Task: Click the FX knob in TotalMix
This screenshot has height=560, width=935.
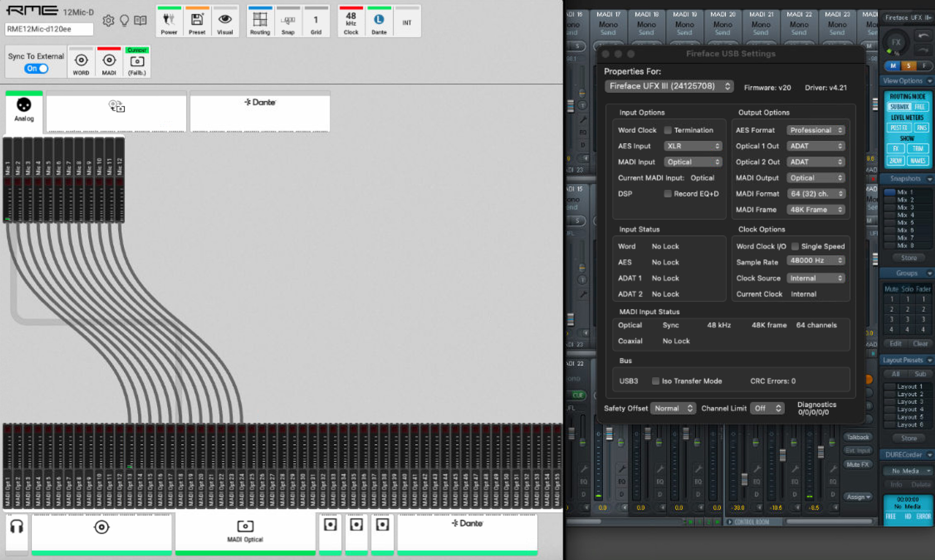Action: click(896, 42)
